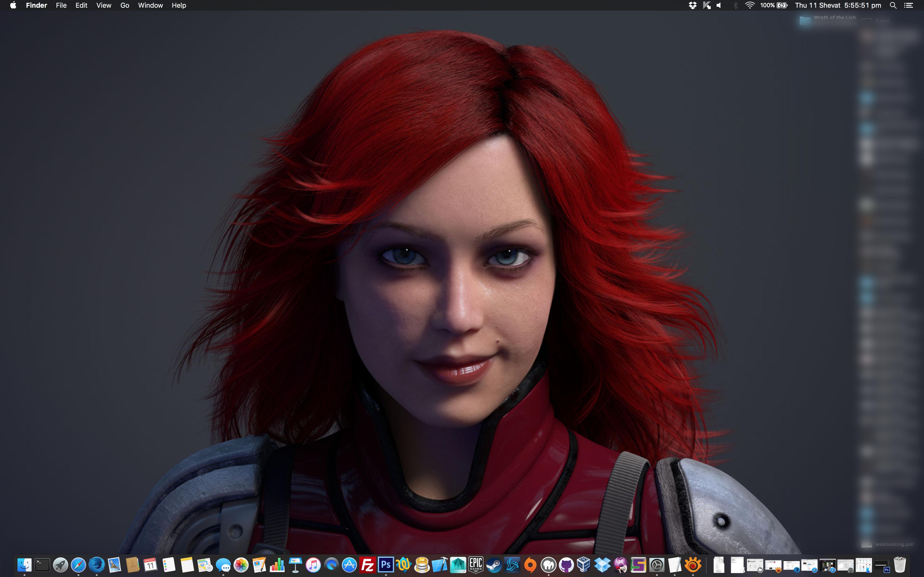
Task: Open Spotlight search magnifier
Action: tap(893, 5)
